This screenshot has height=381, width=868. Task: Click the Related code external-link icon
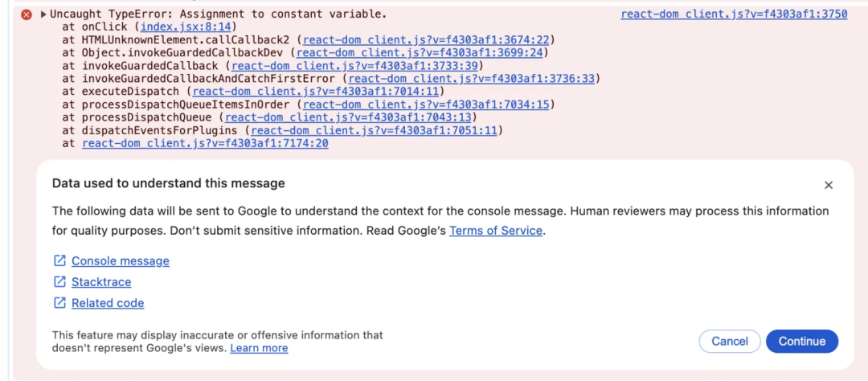(59, 303)
